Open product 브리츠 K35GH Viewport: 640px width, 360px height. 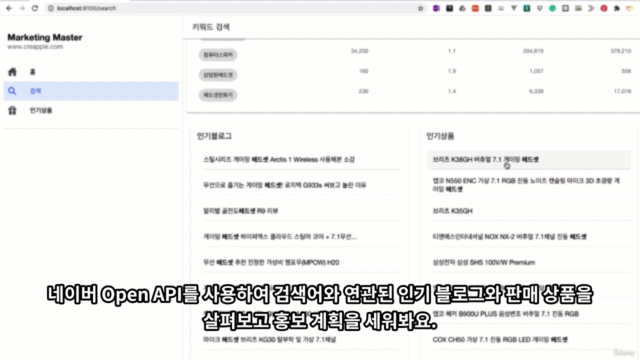tap(452, 211)
